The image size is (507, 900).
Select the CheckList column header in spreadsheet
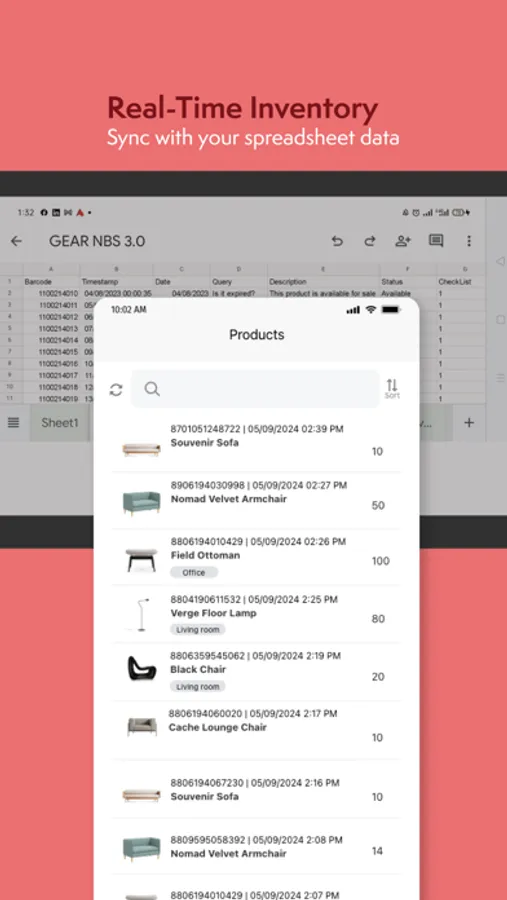click(x=453, y=282)
